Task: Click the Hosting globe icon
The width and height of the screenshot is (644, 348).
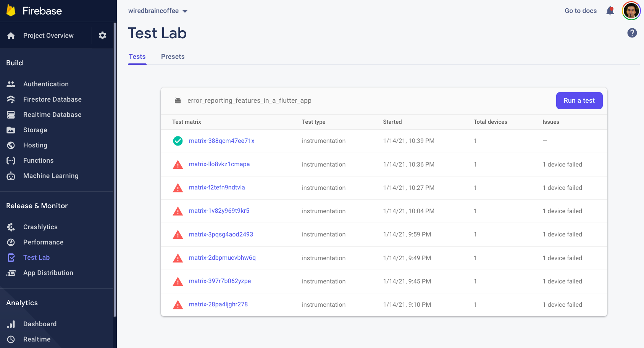Action: [x=11, y=145]
